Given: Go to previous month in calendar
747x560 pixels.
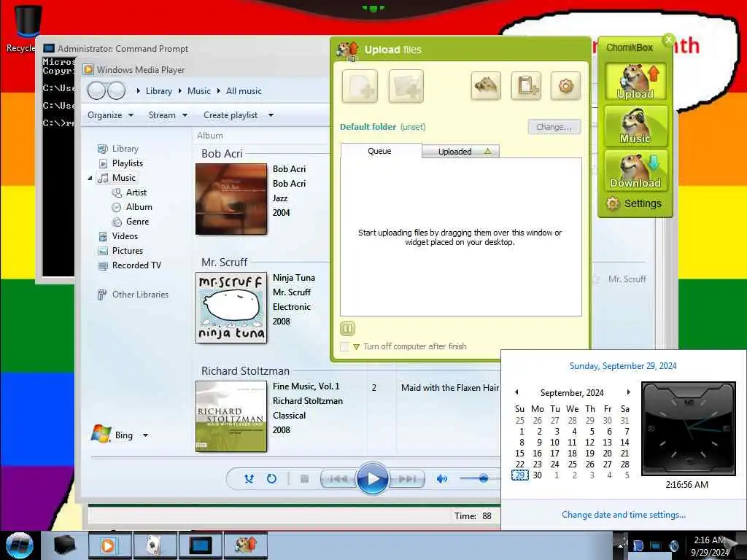Looking at the screenshot, I should [516, 392].
